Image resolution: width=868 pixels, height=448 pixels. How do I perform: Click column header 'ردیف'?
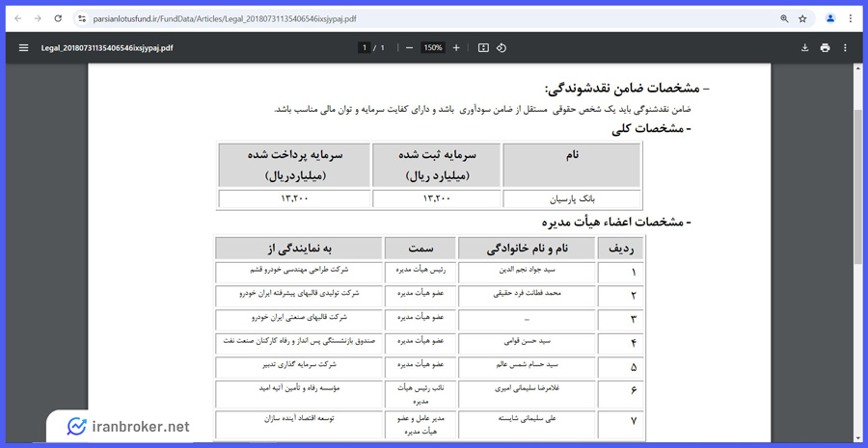[620, 249]
